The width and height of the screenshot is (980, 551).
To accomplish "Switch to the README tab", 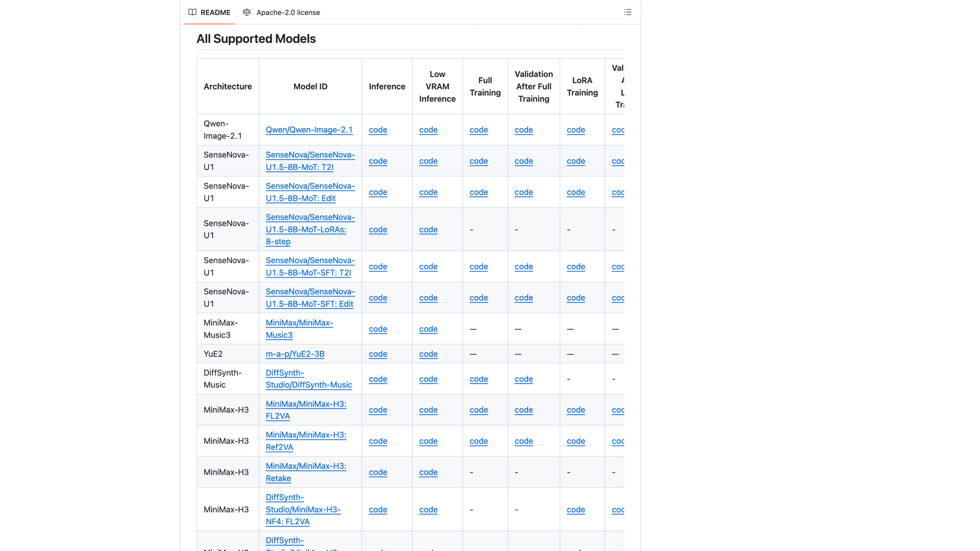I will pos(209,12).
